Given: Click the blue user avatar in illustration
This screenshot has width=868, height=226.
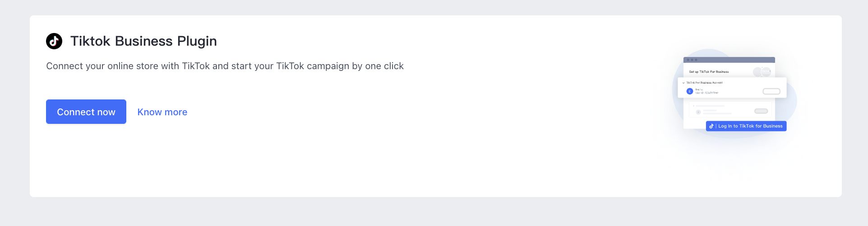Looking at the screenshot, I should pyautogui.click(x=689, y=91).
